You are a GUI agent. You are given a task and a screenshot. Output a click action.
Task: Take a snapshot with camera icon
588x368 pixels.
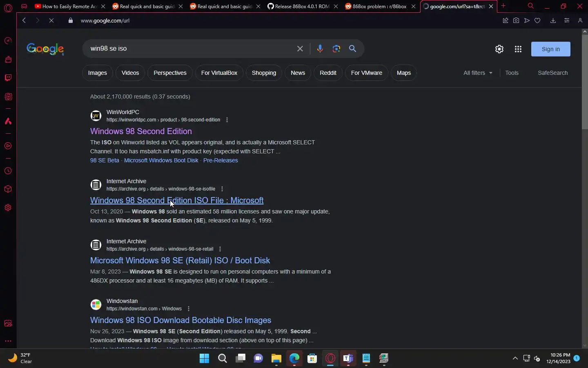[516, 20]
